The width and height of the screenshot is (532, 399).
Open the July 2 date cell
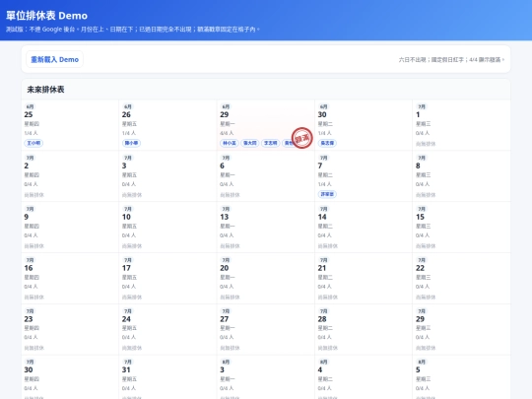(70, 176)
